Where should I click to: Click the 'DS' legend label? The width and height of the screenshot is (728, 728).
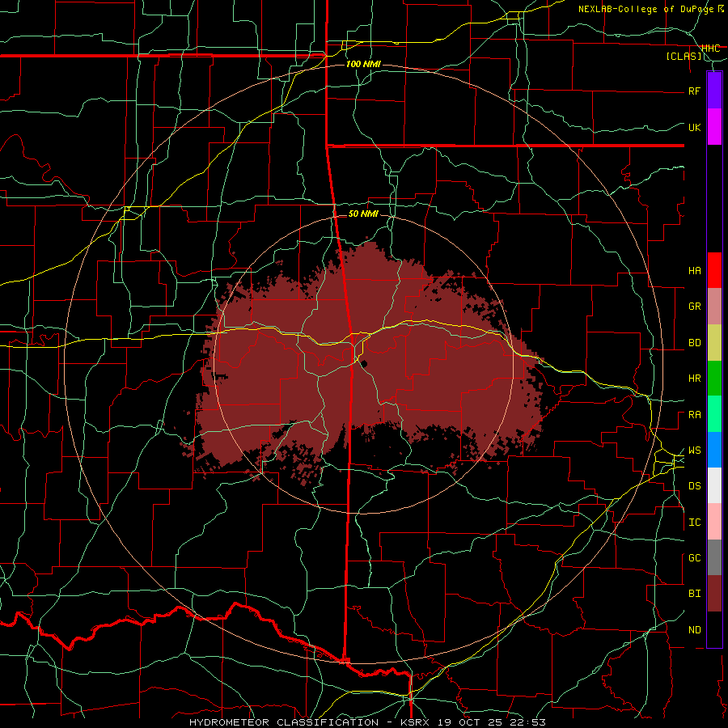[694, 486]
